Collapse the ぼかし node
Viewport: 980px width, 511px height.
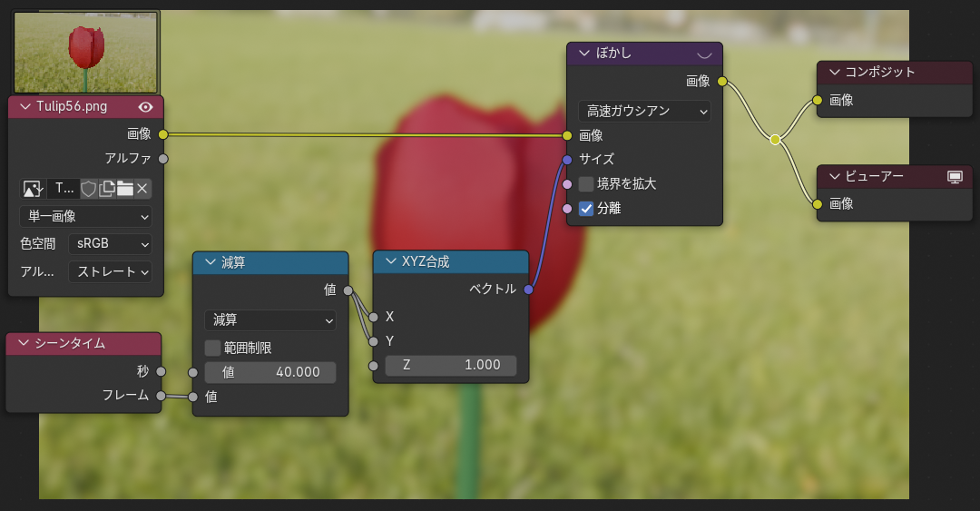[584, 54]
